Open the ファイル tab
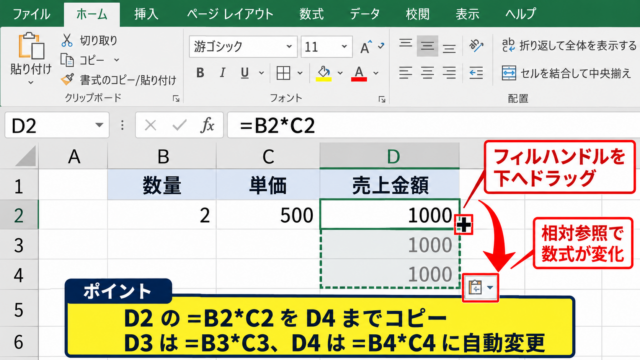The image size is (640, 360). point(31,14)
